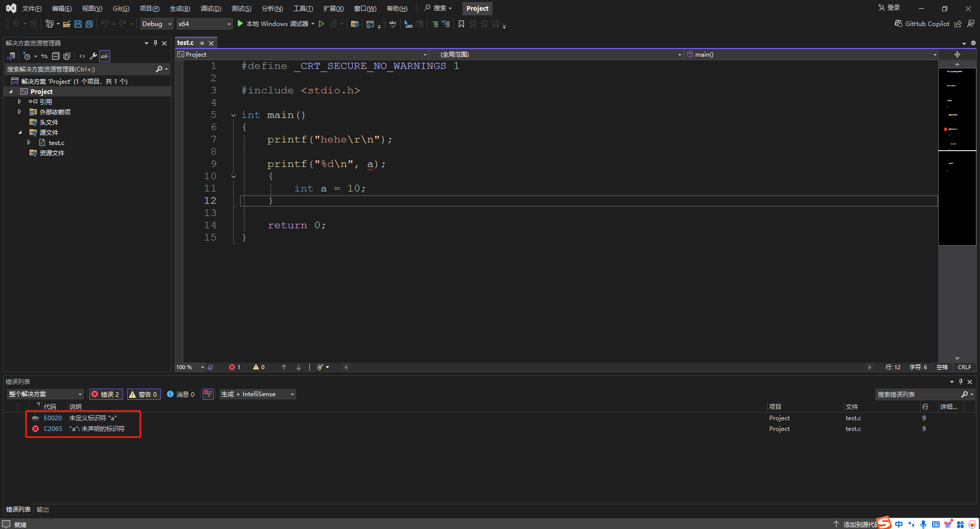Toggle the Messages 0 filter button

[x=181, y=394]
